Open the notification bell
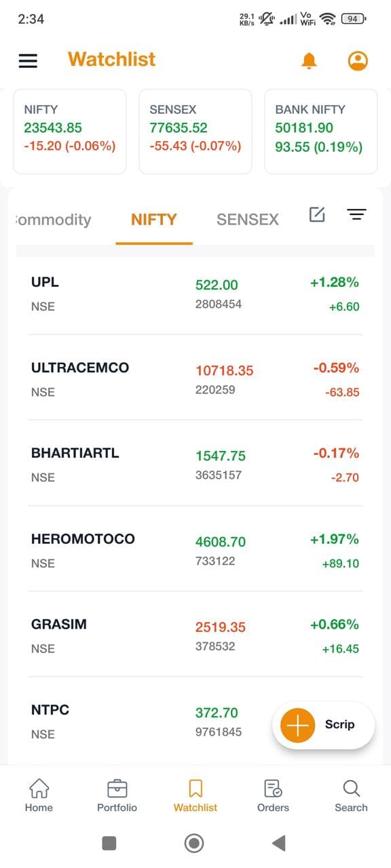Viewport: 391px width, 868px height. point(308,60)
